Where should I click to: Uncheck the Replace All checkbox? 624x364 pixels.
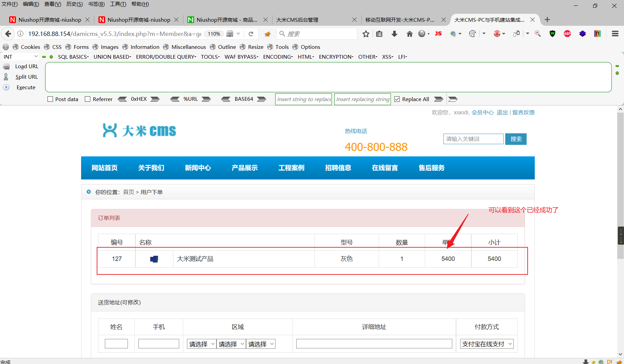[x=397, y=99]
